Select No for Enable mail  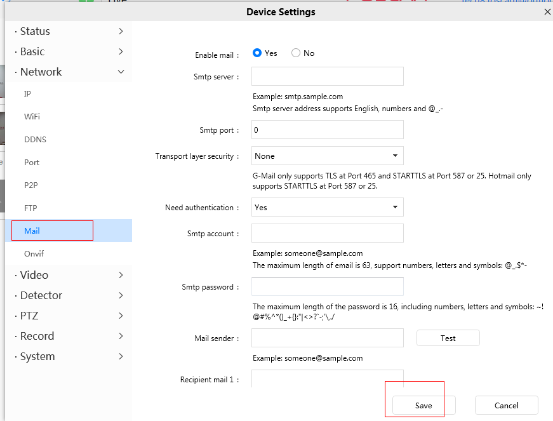(x=296, y=53)
